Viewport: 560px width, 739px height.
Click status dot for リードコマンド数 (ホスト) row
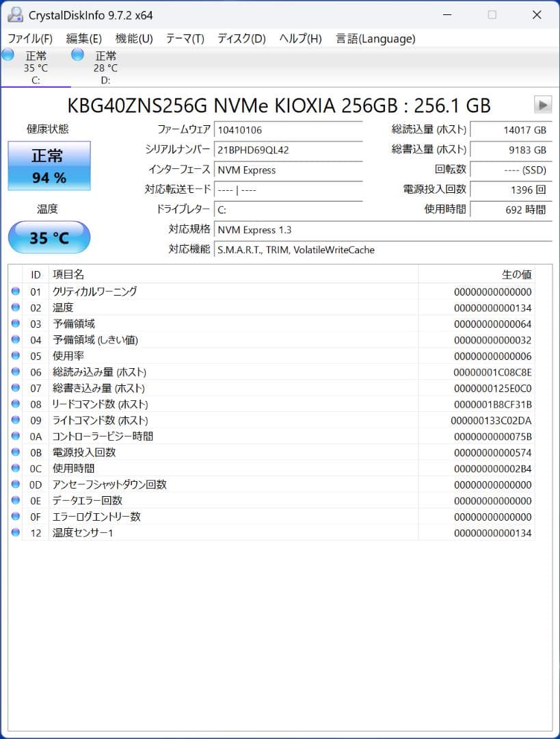tap(16, 404)
